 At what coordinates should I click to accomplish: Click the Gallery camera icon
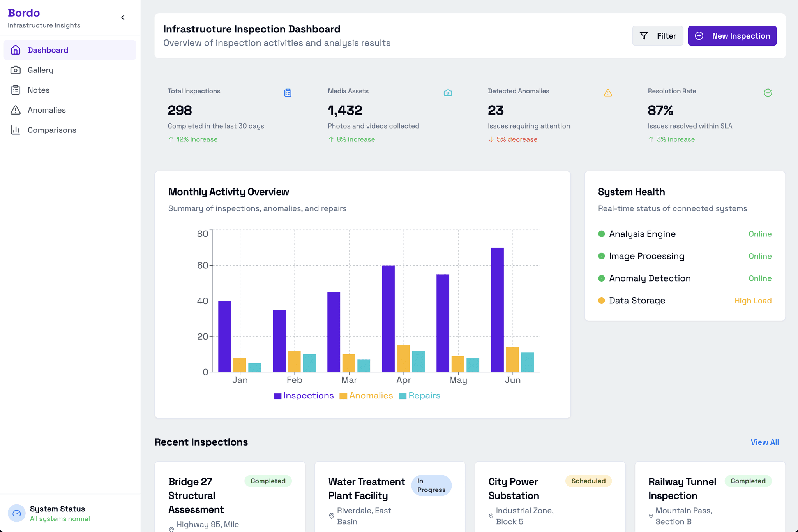click(16, 70)
